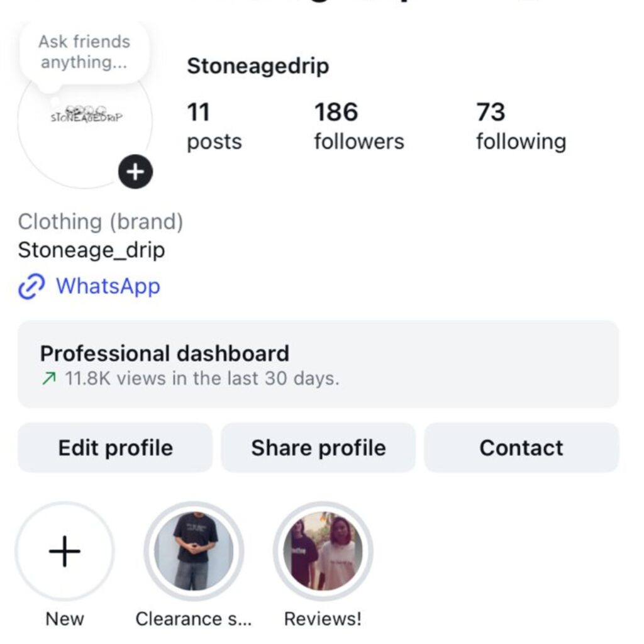Tap the 'Ask friends anything...' note bubble
Viewport: 644px width, 644px height.
[84, 52]
